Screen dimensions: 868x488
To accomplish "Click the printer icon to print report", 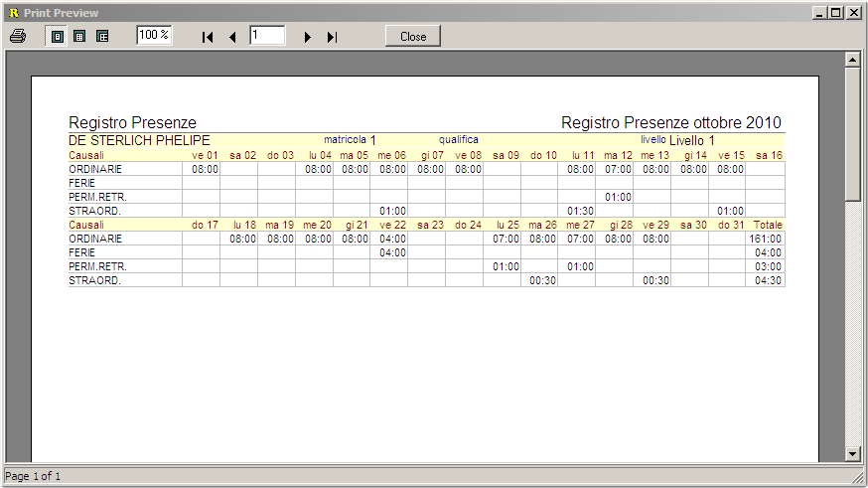I will (x=18, y=37).
